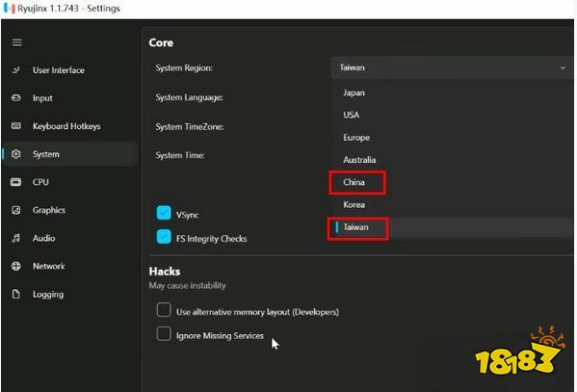
Task: Click the FS Integrity Checks label
Action: pos(212,239)
